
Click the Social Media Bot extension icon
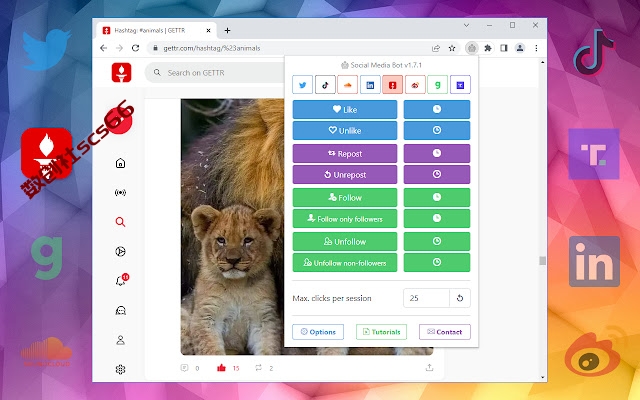click(x=472, y=48)
